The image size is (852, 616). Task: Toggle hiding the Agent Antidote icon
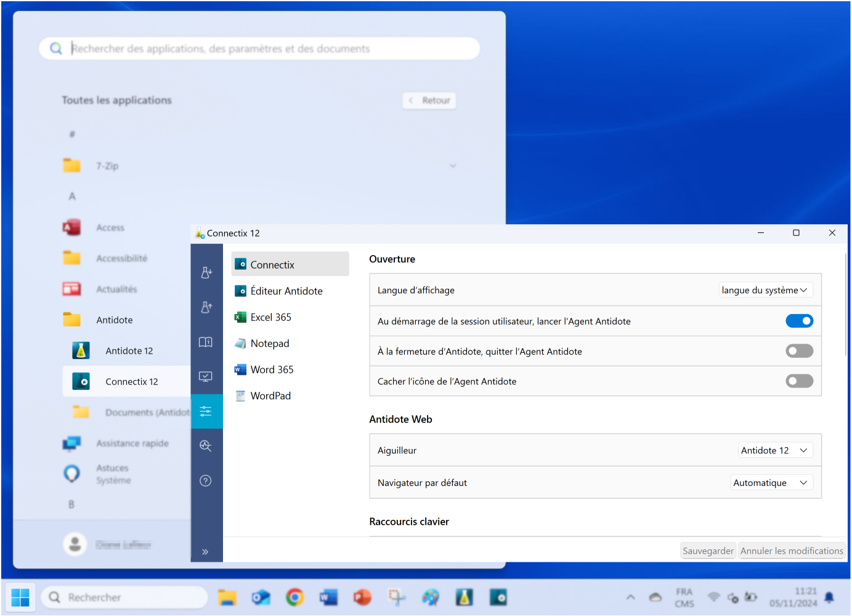[x=799, y=381]
